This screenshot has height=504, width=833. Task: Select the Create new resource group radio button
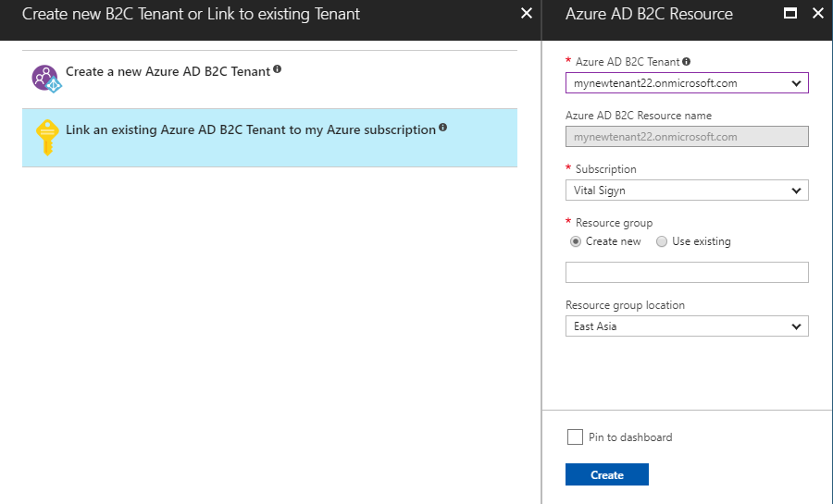pos(577,241)
